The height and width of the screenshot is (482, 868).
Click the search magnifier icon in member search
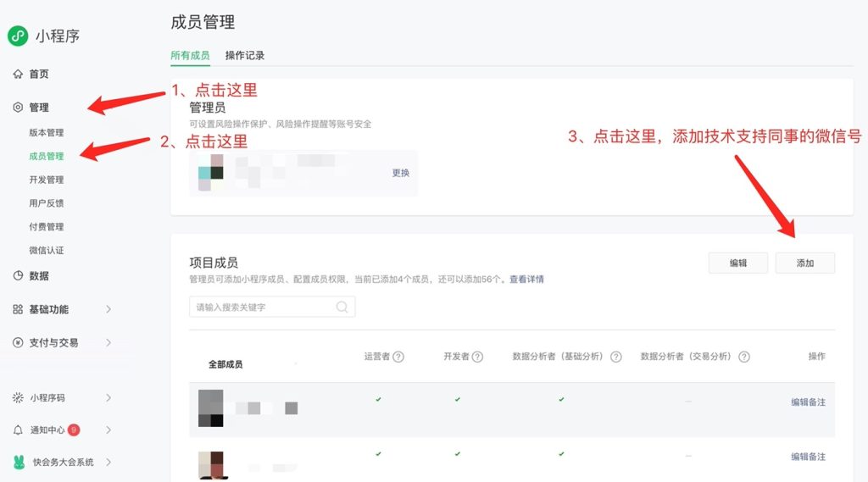[x=342, y=307]
